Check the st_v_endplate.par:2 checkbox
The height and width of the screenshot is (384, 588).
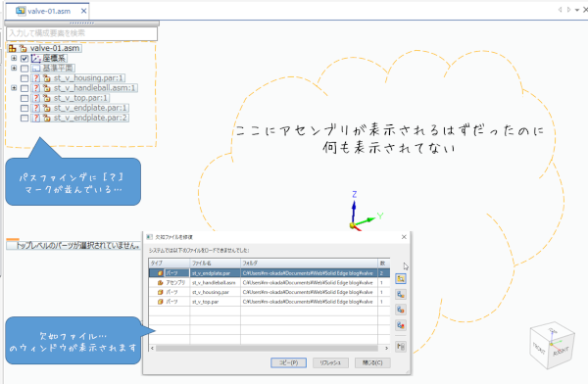click(x=24, y=119)
